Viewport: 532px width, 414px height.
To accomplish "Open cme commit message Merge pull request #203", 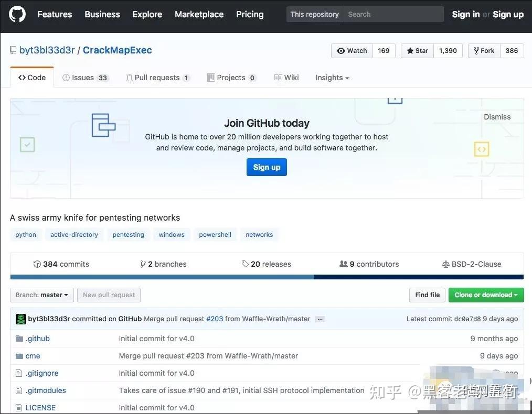I will coord(208,356).
